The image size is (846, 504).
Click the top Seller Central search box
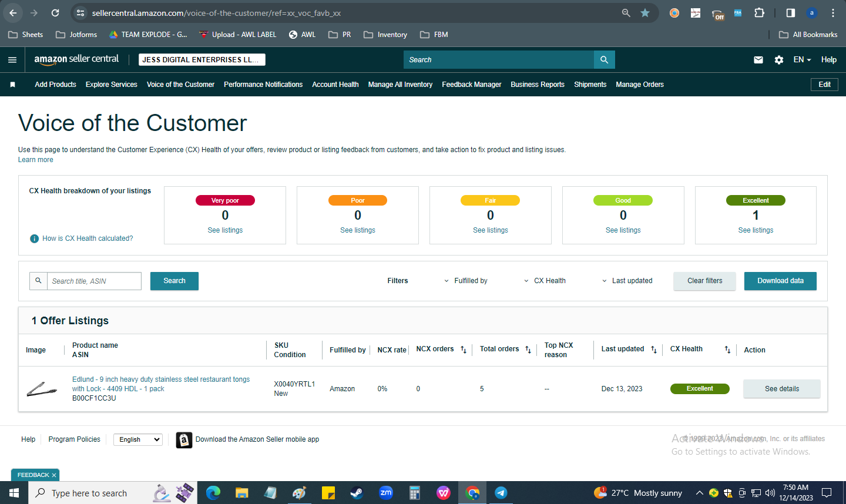[499, 60]
